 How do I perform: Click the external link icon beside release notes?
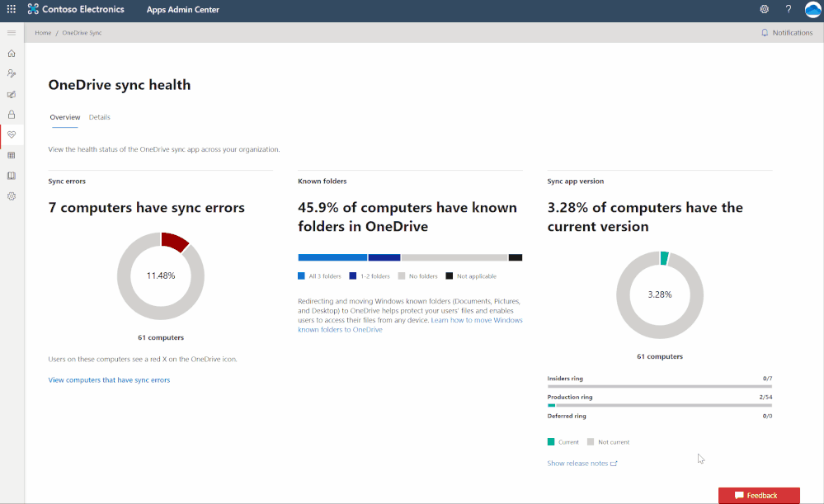coord(614,464)
